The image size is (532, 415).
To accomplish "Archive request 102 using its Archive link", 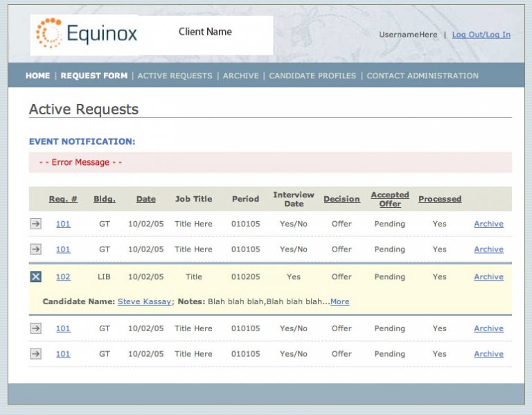I will coord(488,277).
